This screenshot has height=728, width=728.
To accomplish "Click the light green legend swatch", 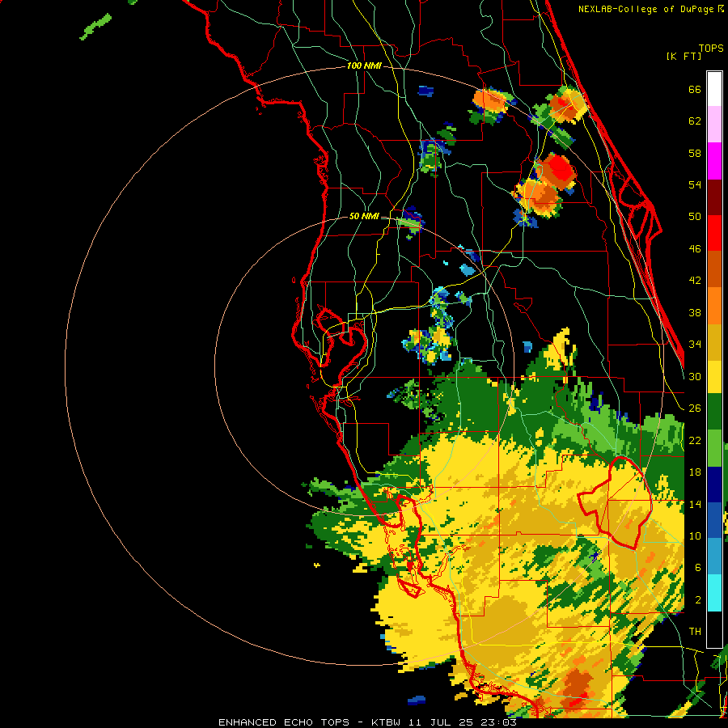I will pyautogui.click(x=714, y=448).
